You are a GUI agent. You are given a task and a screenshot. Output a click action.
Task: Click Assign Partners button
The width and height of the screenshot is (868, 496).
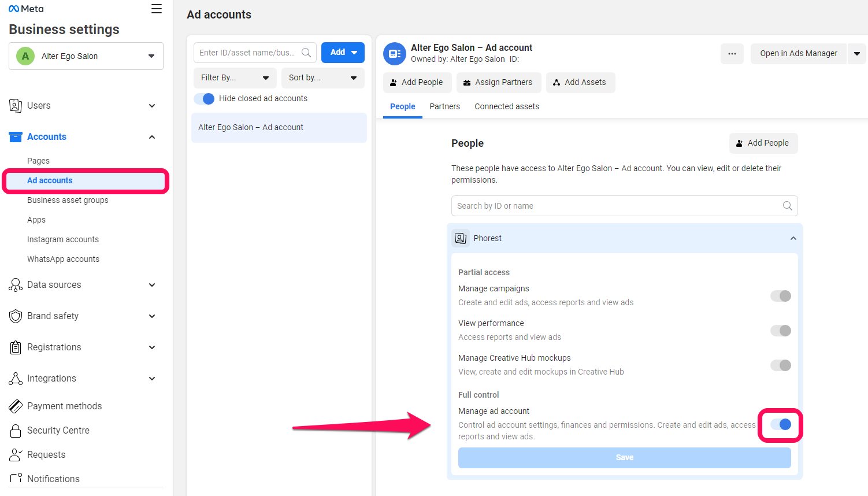[x=499, y=83]
